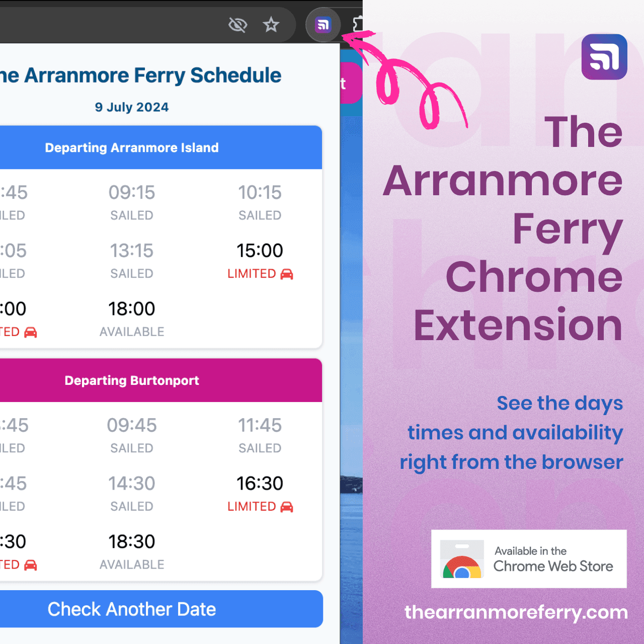The height and width of the screenshot is (644, 644).
Task: Click the purple ferry logo in the top-right corner
Action: pyautogui.click(x=604, y=57)
